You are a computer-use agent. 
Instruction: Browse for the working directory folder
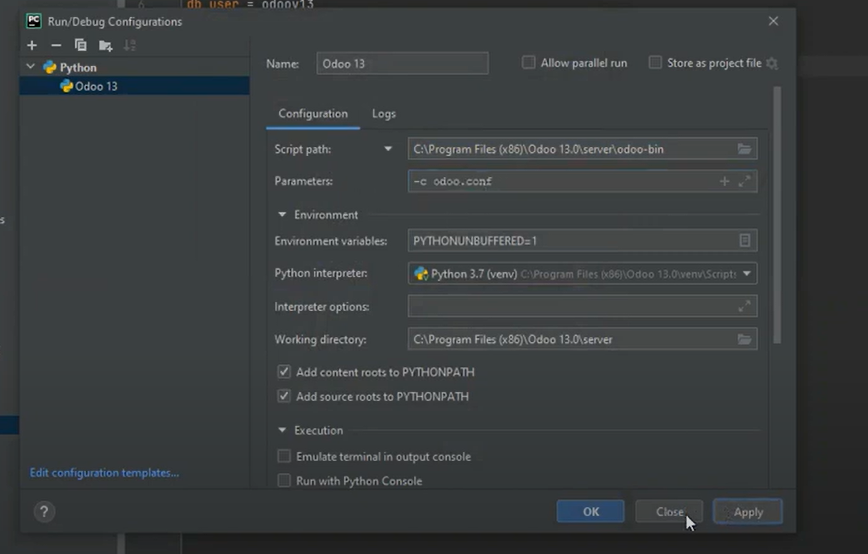[744, 339]
